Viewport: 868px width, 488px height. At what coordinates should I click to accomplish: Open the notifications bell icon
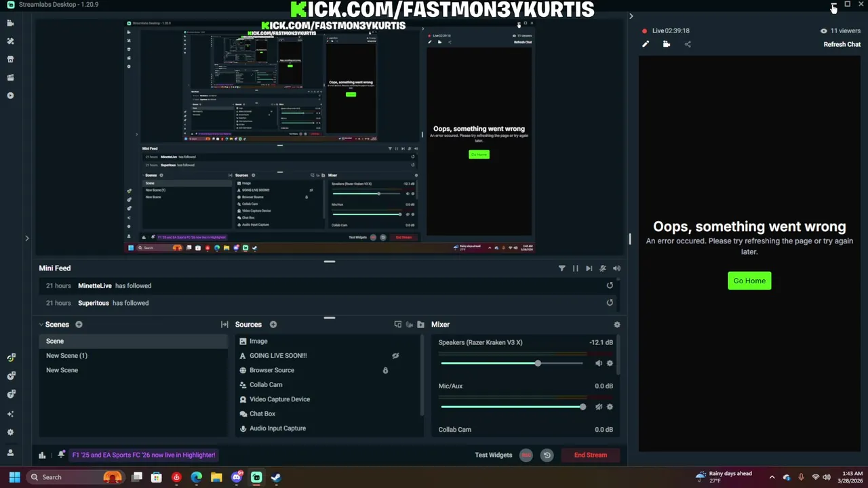click(61, 455)
